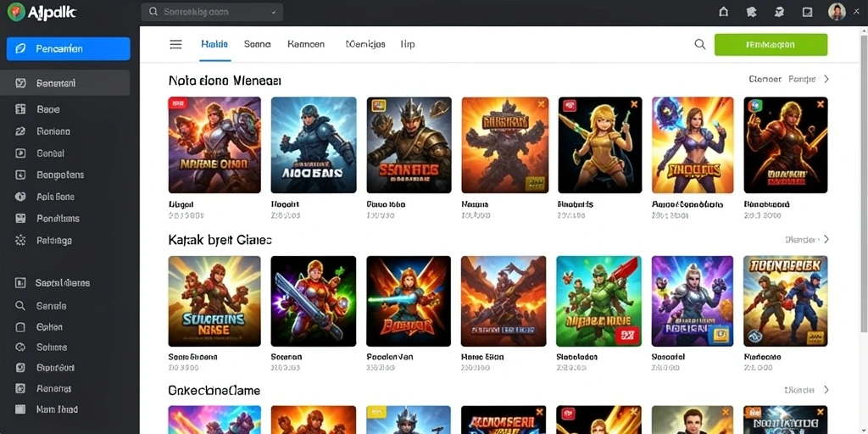Click the Mam Ibiad sidebar label
Screen dimensions: 868x434
point(57,409)
